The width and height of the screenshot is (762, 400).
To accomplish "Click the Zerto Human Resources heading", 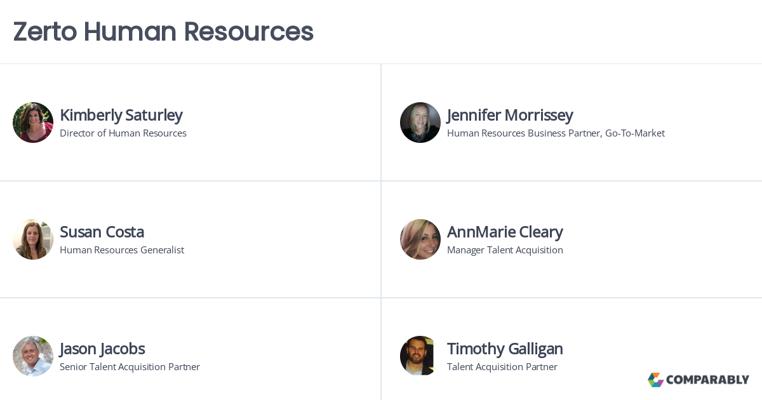I will pos(163,31).
